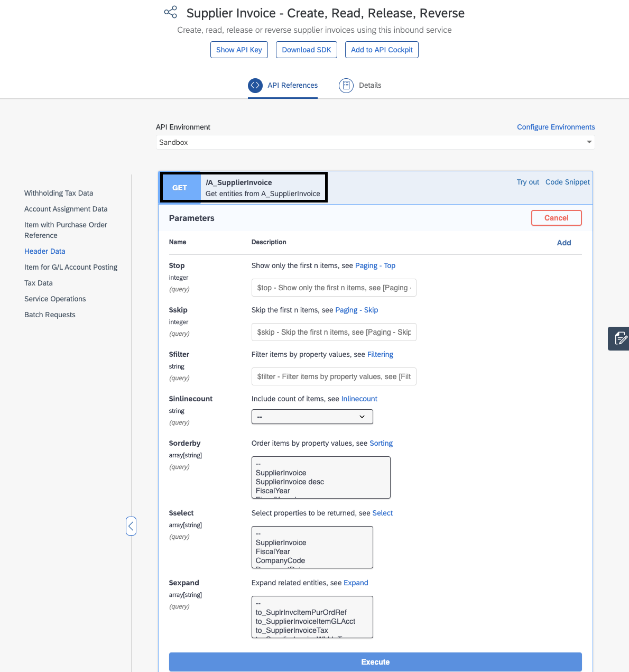Image resolution: width=629 pixels, height=672 pixels.
Task: Open the Code Snippet view
Action: pyautogui.click(x=567, y=182)
